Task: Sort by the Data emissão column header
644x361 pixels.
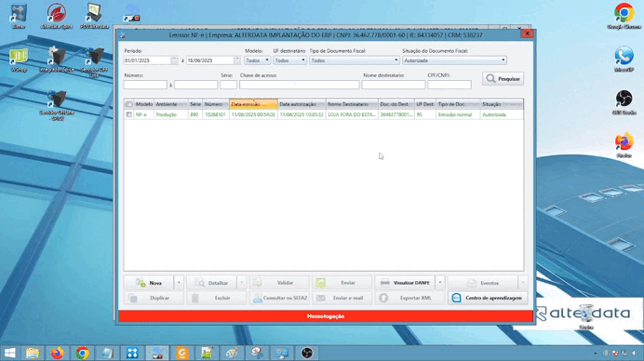Action: click(253, 104)
